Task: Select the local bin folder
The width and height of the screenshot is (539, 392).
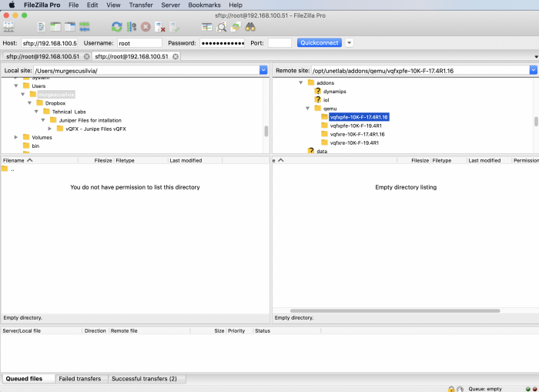Action: (35, 146)
